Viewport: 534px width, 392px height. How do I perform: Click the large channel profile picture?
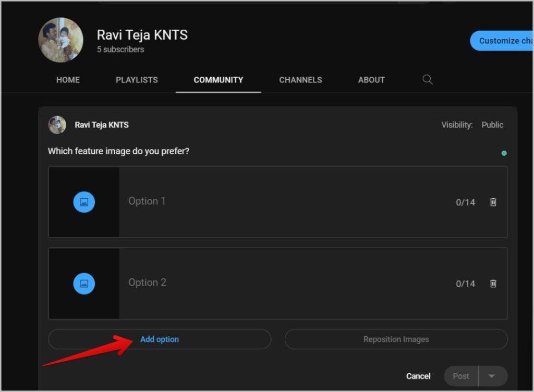60,40
